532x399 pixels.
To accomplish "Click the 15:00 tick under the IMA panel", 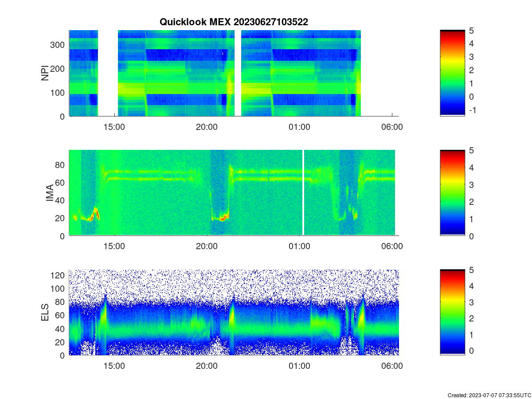I will click(x=115, y=246).
